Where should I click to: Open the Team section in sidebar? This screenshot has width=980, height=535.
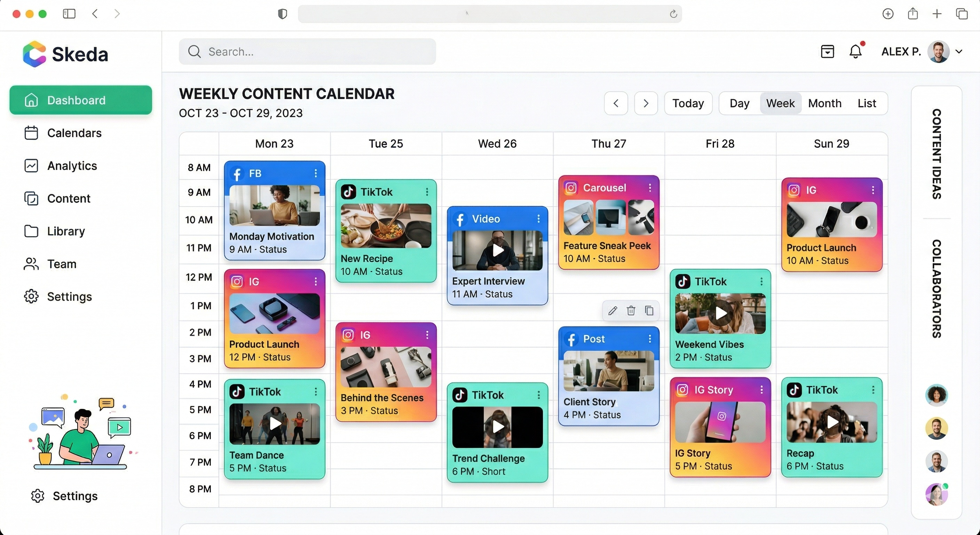[62, 264]
